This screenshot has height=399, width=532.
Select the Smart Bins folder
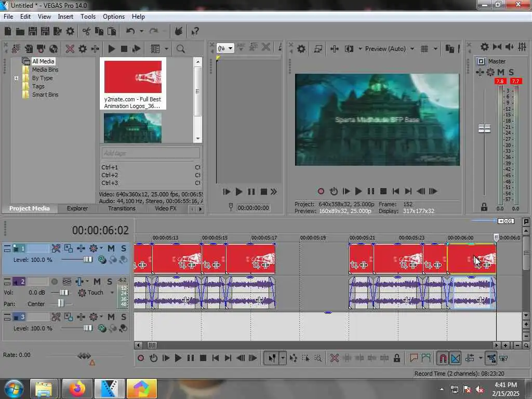(x=45, y=95)
